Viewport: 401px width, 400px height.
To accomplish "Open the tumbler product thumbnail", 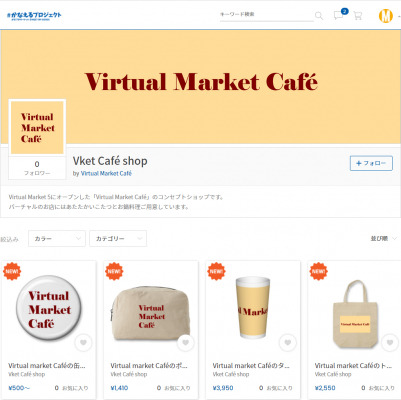I will point(253,307).
